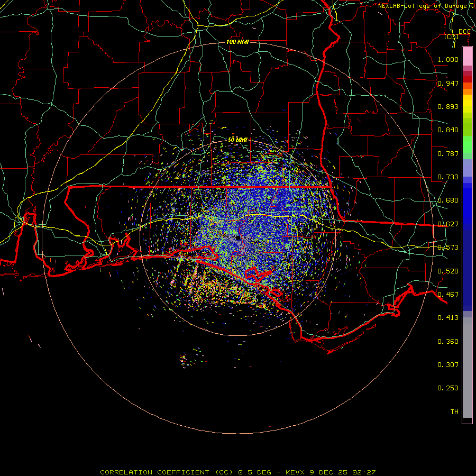This screenshot has width=476, height=476.
Task: Click the 0.787 legend value
Action: pyautogui.click(x=448, y=153)
